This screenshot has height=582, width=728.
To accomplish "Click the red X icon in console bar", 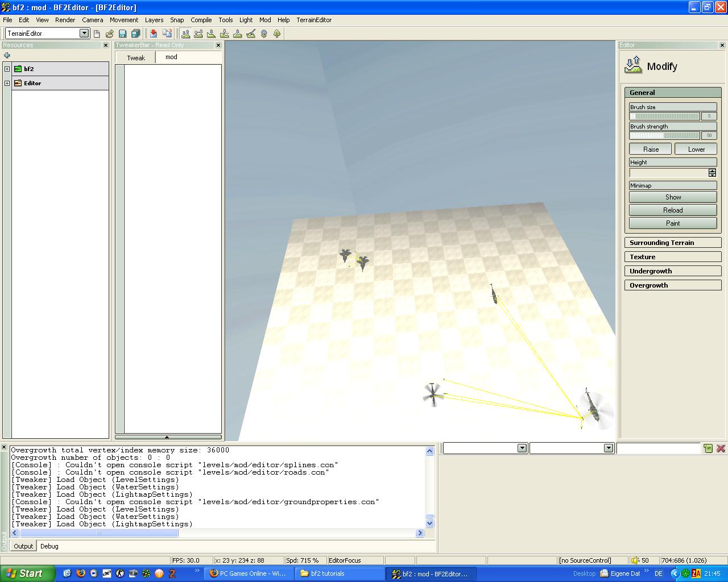I will pos(721,448).
